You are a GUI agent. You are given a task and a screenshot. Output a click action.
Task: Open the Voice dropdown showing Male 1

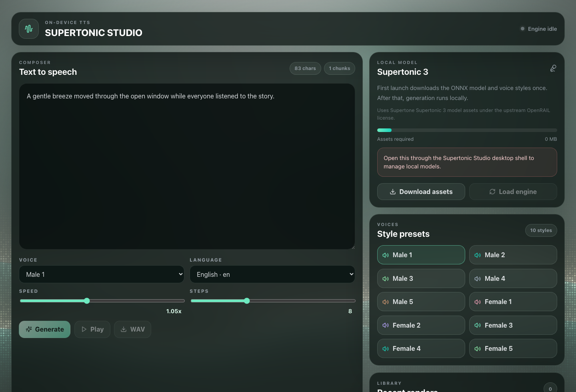click(x=102, y=274)
